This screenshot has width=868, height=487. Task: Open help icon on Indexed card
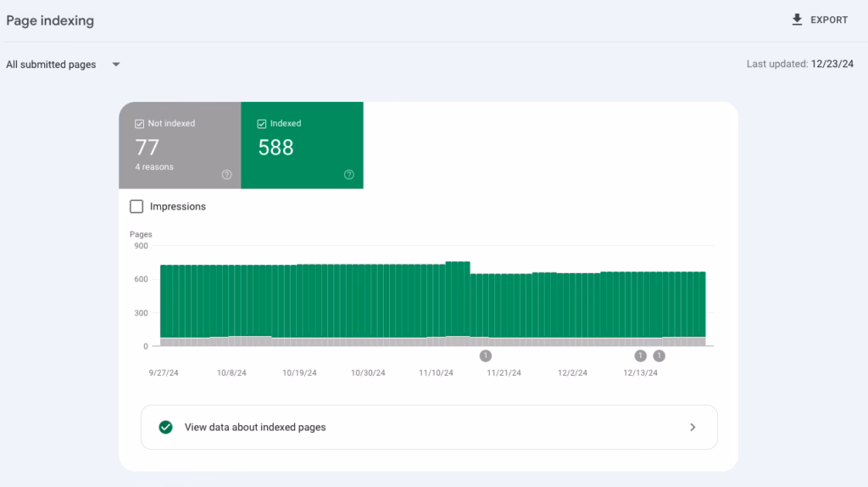coord(349,175)
